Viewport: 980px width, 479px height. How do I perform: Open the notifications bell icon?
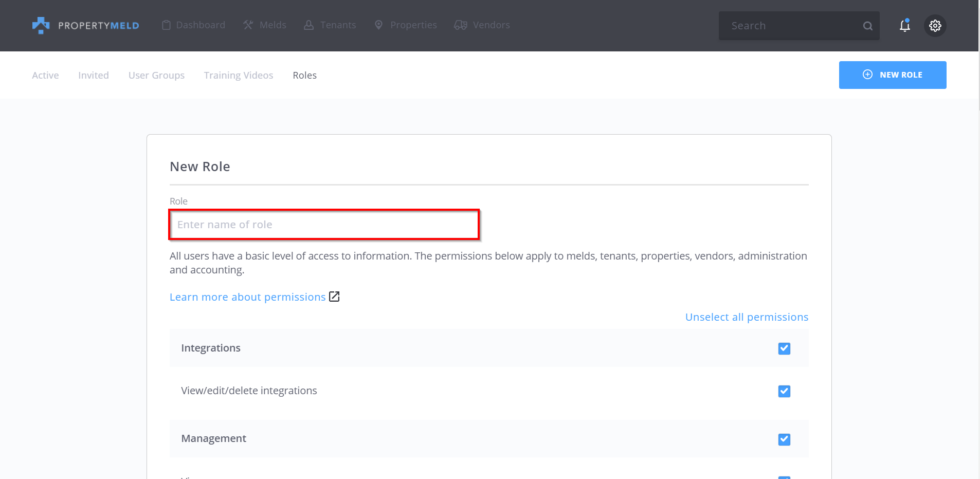click(x=904, y=26)
